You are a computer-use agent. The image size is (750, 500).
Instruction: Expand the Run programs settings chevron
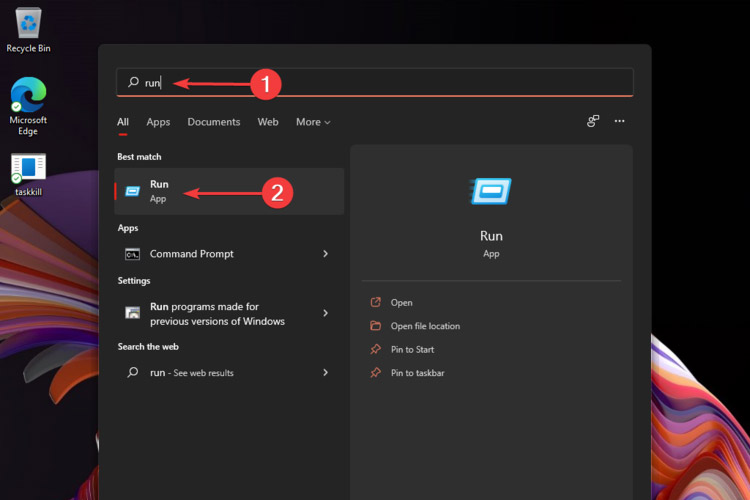(325, 313)
